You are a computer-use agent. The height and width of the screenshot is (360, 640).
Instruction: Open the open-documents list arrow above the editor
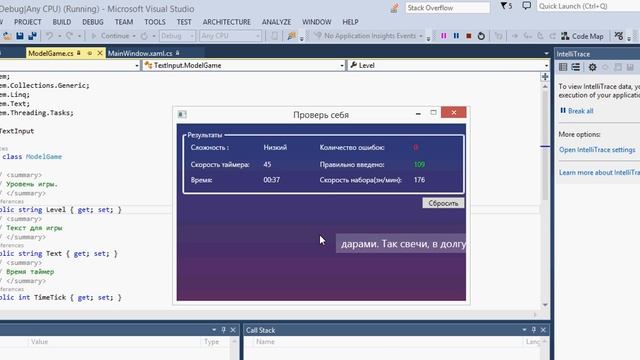point(546,53)
